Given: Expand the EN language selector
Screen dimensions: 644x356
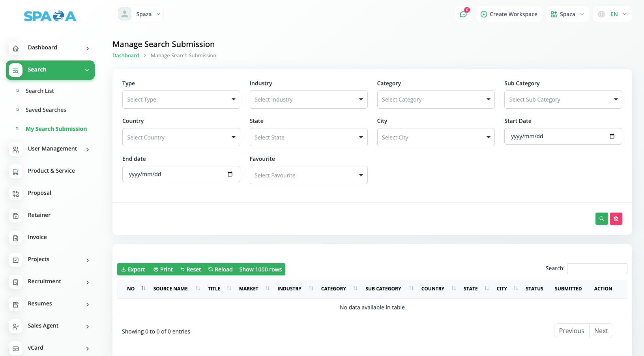Looking at the screenshot, I should [x=612, y=14].
